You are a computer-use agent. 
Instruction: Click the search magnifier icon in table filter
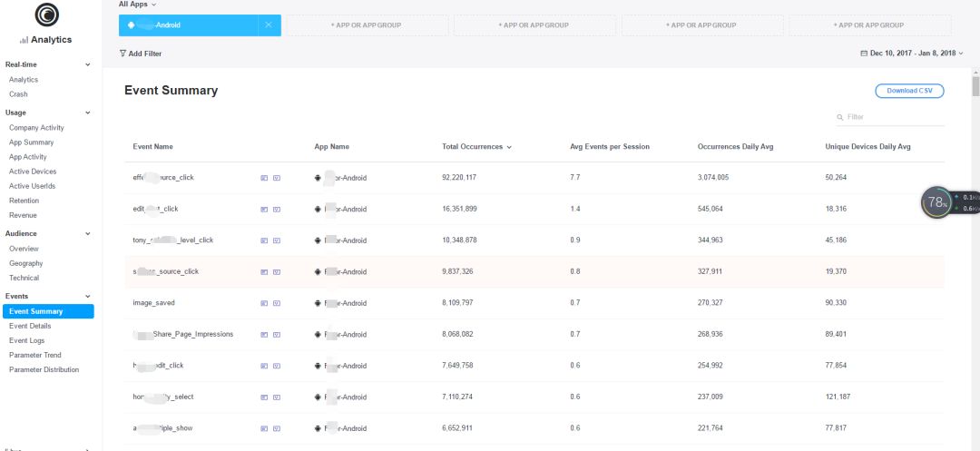840,117
